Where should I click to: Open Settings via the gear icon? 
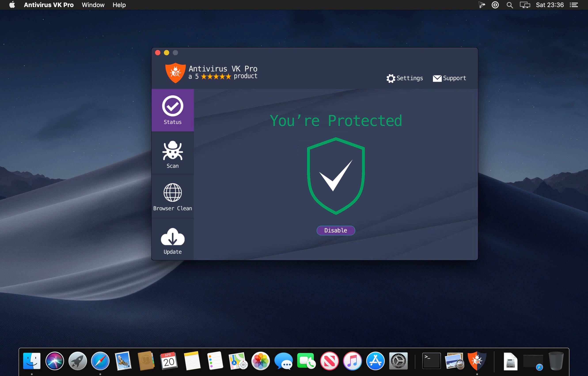pyautogui.click(x=405, y=78)
